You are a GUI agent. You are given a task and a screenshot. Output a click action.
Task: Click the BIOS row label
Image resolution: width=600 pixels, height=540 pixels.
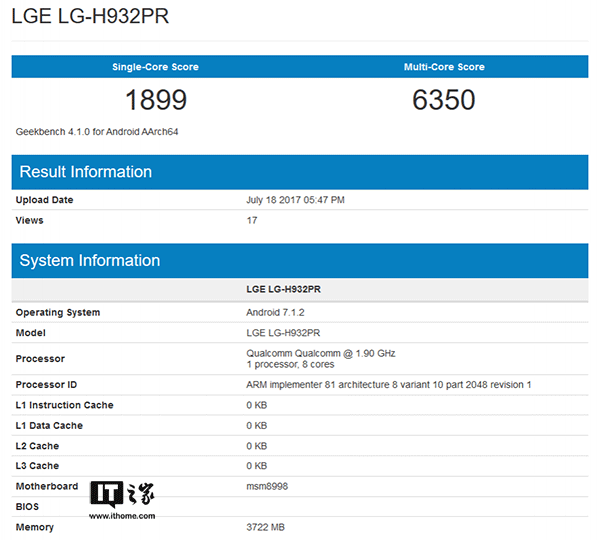pyautogui.click(x=28, y=507)
